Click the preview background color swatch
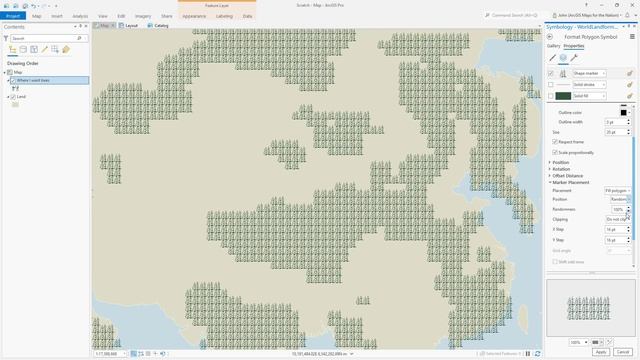The width and height of the screenshot is (640, 360). (x=597, y=342)
